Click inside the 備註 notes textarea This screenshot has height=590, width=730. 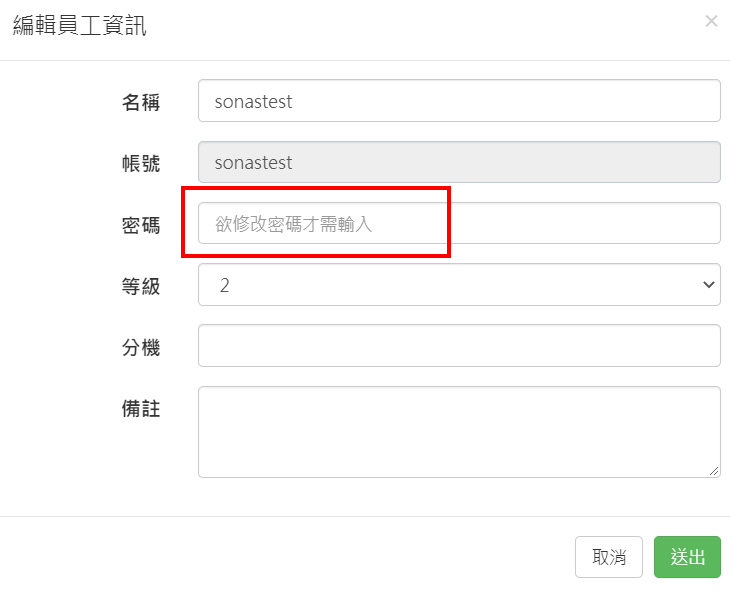click(459, 432)
